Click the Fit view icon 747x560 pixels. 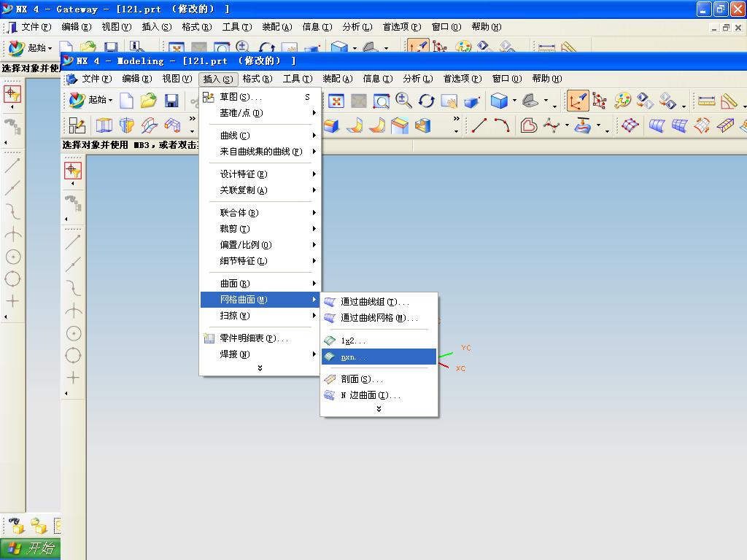(x=336, y=101)
